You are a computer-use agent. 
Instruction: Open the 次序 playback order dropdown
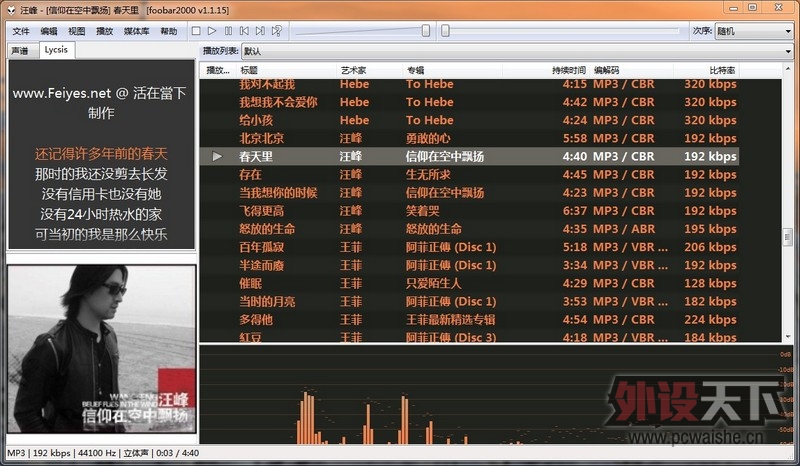(x=754, y=31)
